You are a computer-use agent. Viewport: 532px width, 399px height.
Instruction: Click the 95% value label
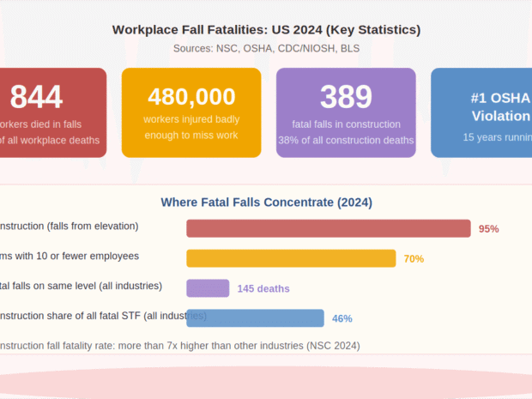(x=488, y=229)
